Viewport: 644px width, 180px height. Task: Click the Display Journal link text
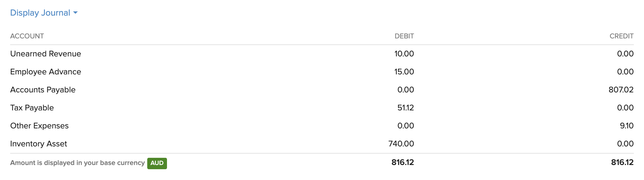click(x=40, y=13)
